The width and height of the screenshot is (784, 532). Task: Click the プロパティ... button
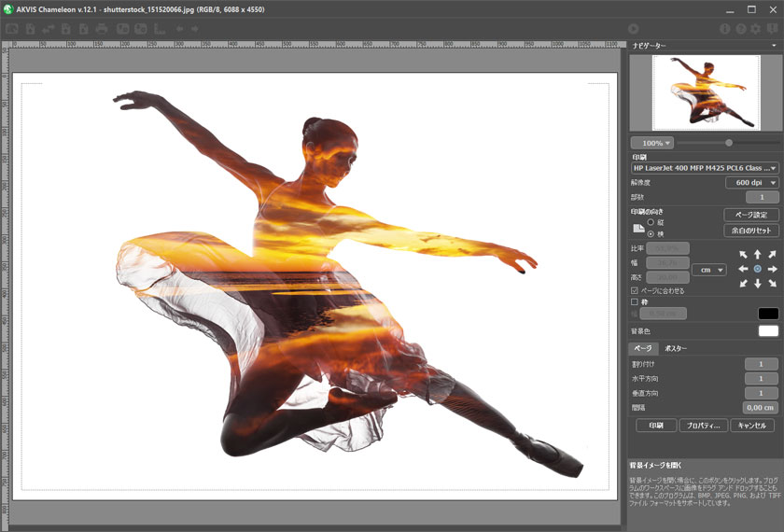click(703, 426)
